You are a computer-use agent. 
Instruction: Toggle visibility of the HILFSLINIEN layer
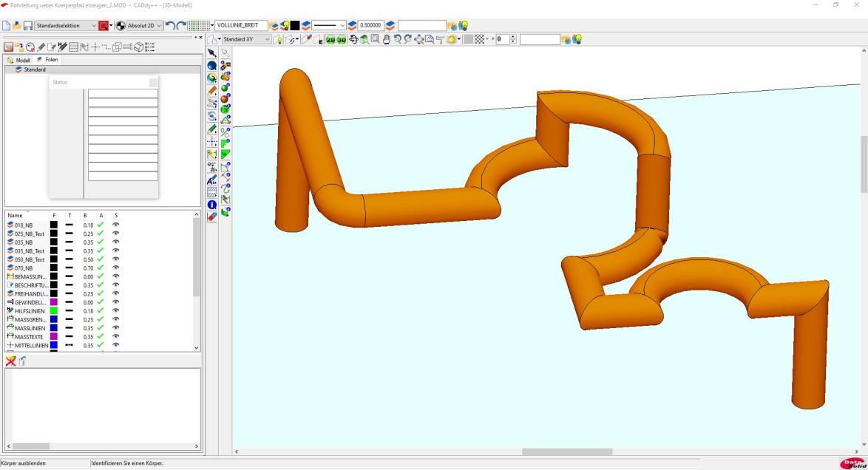[x=115, y=311]
